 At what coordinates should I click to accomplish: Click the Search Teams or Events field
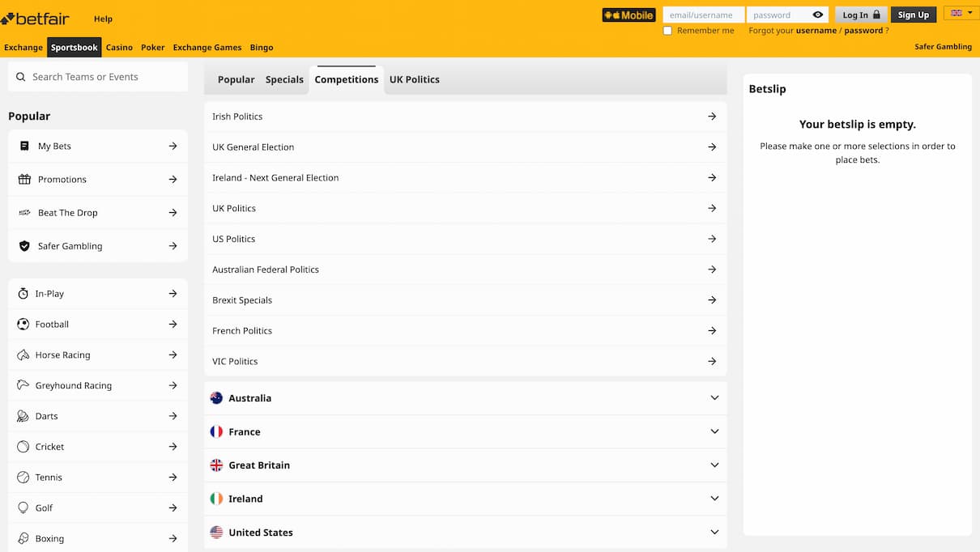(97, 76)
